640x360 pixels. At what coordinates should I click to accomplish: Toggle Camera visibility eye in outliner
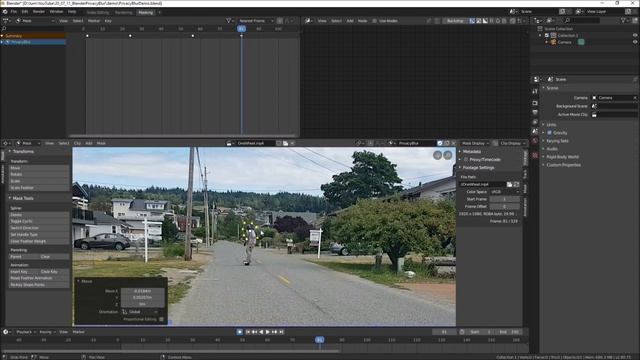[635, 42]
